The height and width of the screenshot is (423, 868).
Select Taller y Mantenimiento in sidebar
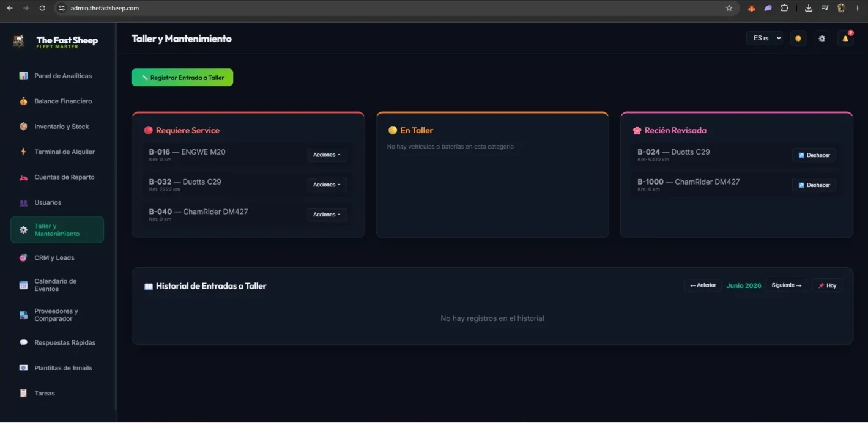[x=57, y=230]
